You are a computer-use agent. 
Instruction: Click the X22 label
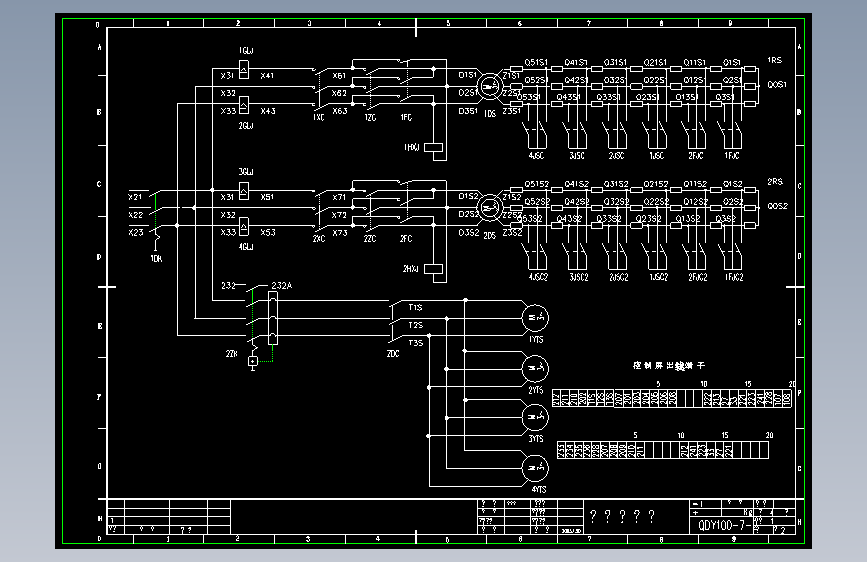point(135,215)
